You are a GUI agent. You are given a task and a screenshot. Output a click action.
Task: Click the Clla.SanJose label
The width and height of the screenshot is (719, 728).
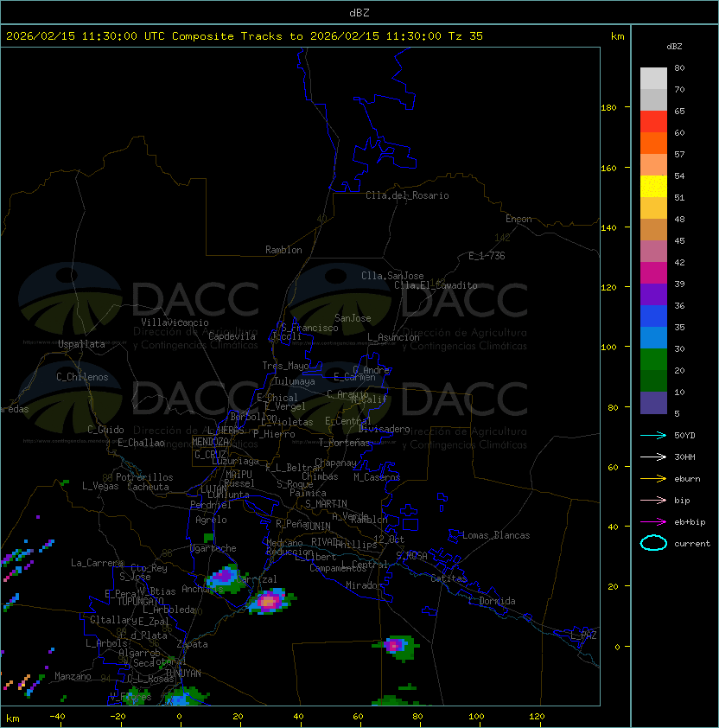pos(392,276)
